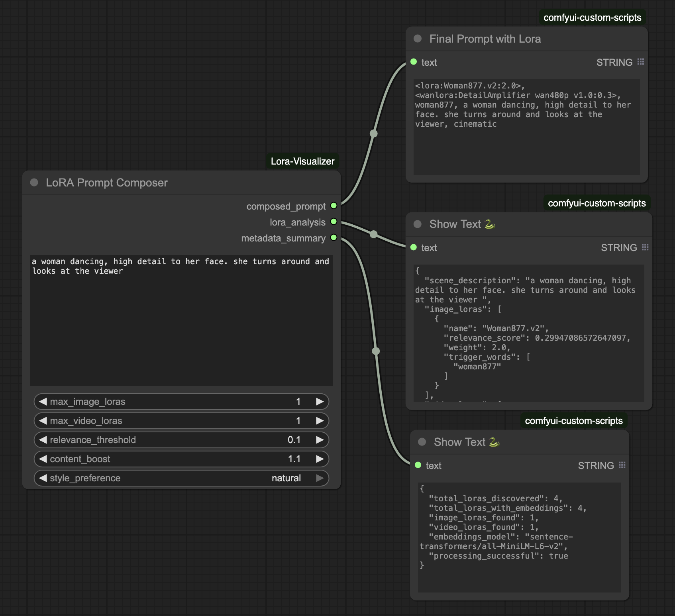The height and width of the screenshot is (616, 675).
Task: Click comfyui-custom-scripts badge above Final Prompt node
Action: (x=593, y=18)
